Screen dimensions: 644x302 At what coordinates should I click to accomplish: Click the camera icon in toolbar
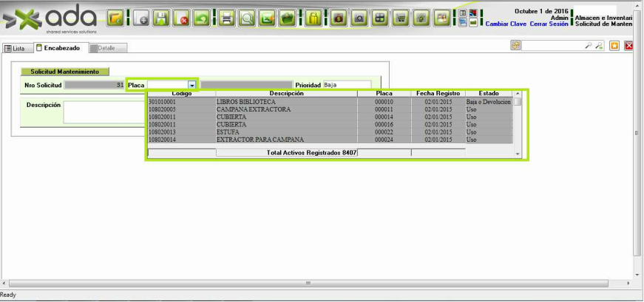point(360,18)
